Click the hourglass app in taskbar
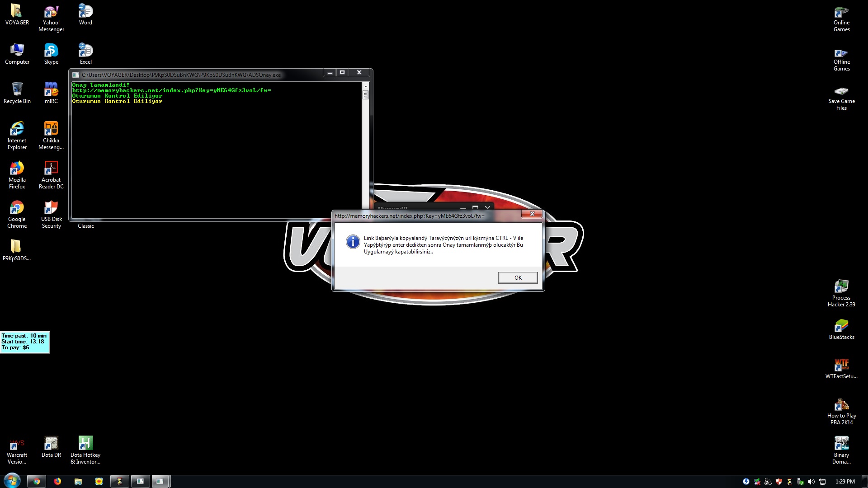Image resolution: width=868 pixels, height=488 pixels. coord(120,481)
